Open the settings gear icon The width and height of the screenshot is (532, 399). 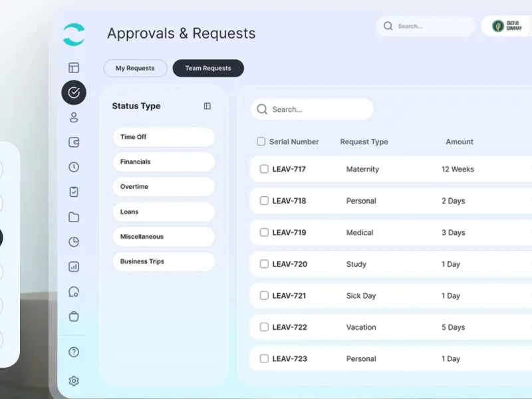pos(74,381)
